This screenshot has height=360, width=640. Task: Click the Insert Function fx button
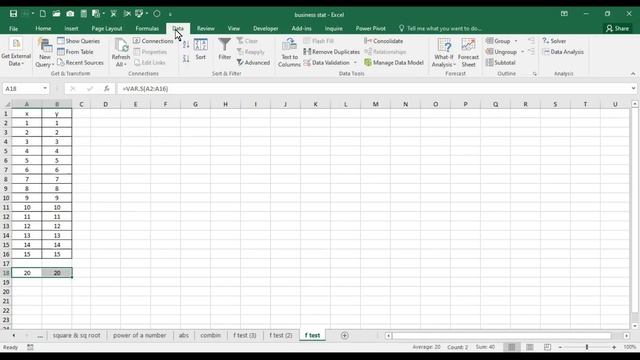tap(107, 89)
